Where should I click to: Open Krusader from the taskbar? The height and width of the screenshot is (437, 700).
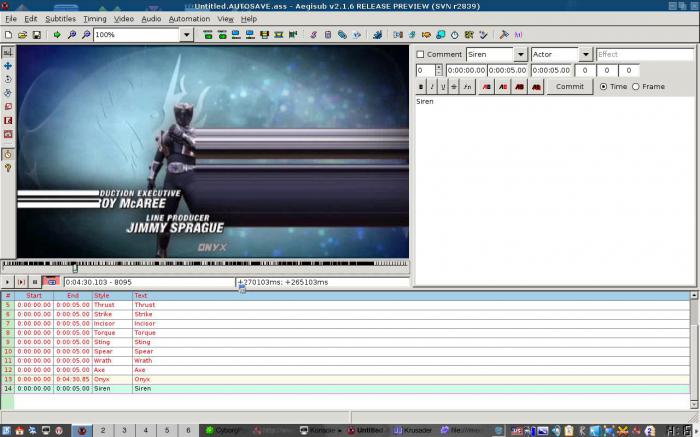[x=412, y=430]
